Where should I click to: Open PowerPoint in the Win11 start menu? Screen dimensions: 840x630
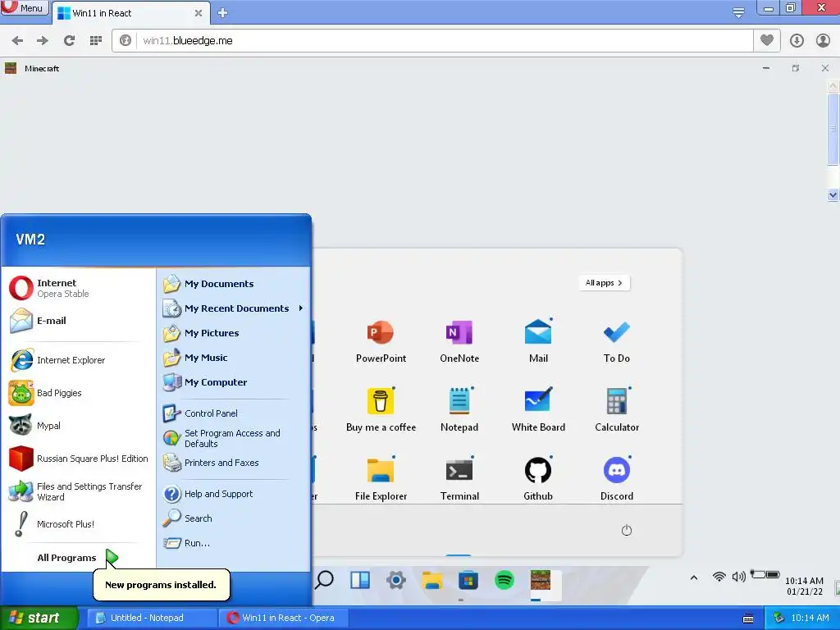381,333
